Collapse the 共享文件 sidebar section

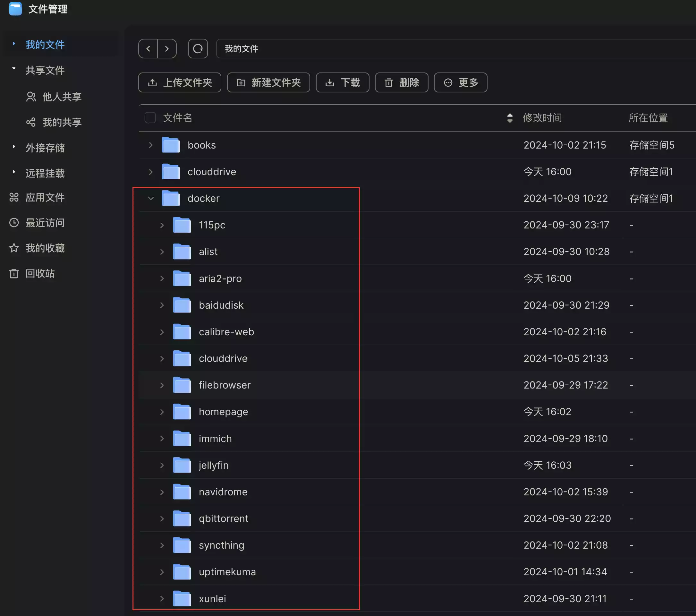coord(14,69)
